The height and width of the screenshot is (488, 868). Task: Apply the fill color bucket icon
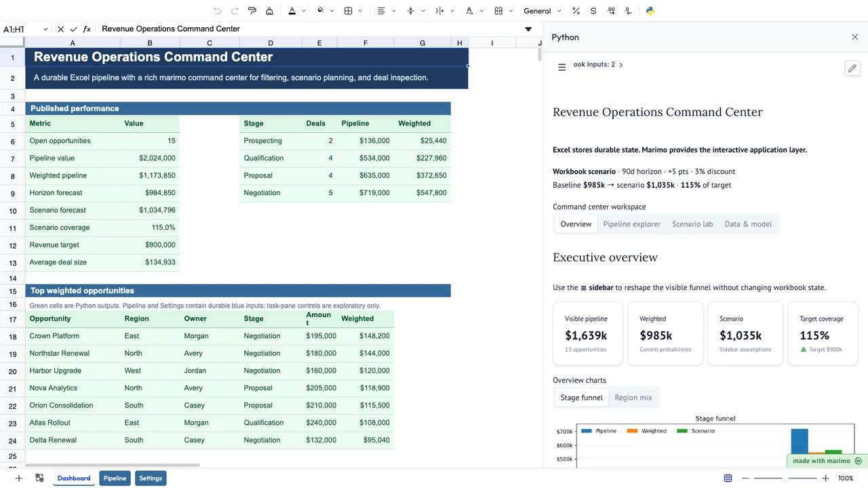click(x=320, y=11)
